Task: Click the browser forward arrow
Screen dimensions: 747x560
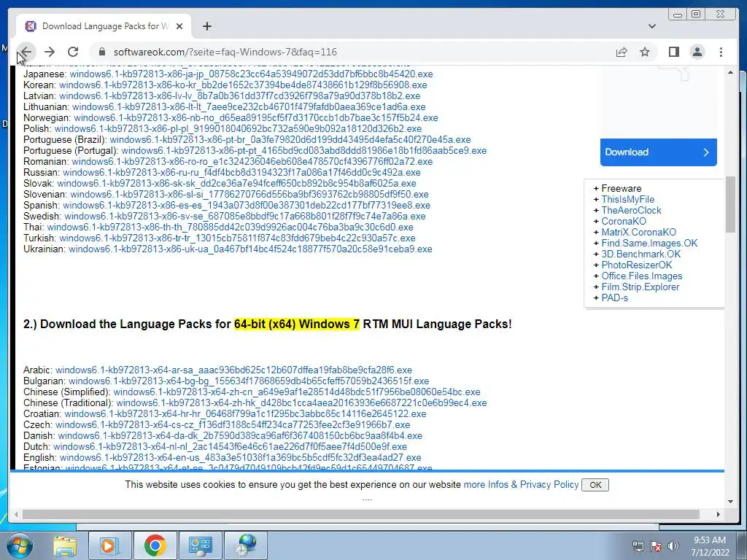Action: pos(50,52)
